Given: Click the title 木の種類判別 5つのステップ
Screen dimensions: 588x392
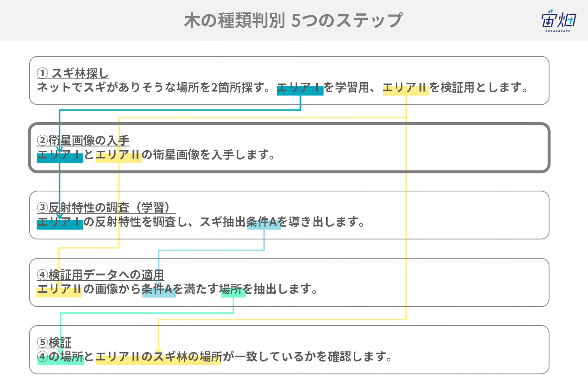Looking at the screenshot, I should pyautogui.click(x=293, y=20).
